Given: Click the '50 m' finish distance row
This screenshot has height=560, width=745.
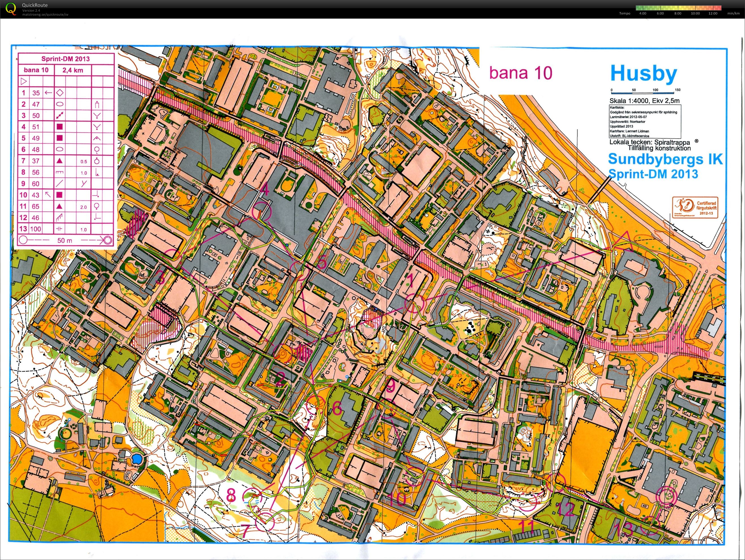Looking at the screenshot, I should tap(65, 241).
